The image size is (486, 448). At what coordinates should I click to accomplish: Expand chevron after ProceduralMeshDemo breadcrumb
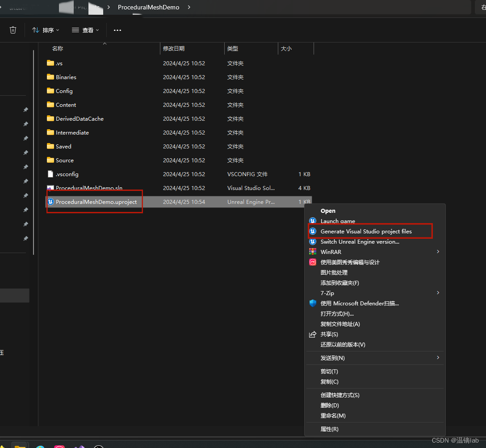click(x=189, y=7)
